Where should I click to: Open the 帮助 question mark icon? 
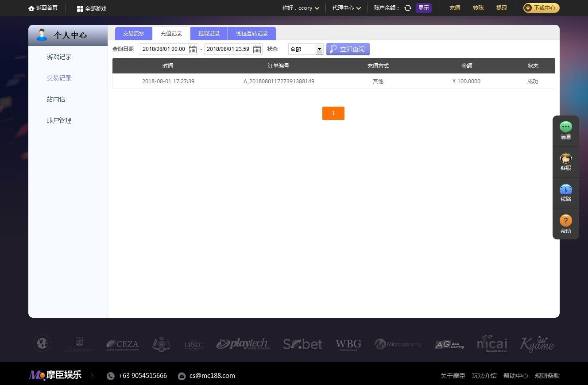[x=566, y=220]
